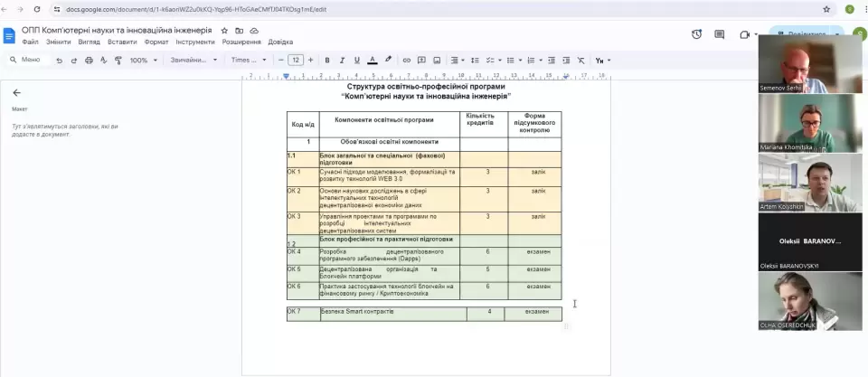Star the document next to its title
Screen dimensions: 868x377
pyautogui.click(x=224, y=31)
